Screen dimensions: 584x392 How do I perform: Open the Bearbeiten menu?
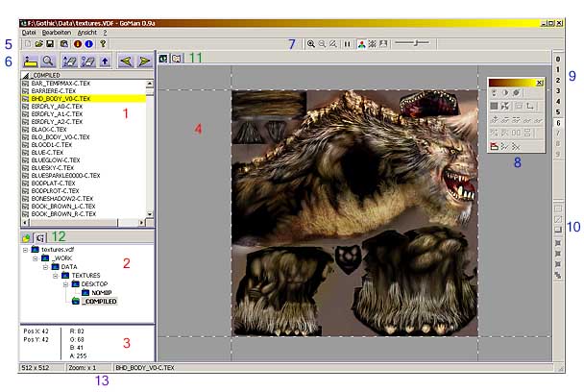click(x=57, y=33)
